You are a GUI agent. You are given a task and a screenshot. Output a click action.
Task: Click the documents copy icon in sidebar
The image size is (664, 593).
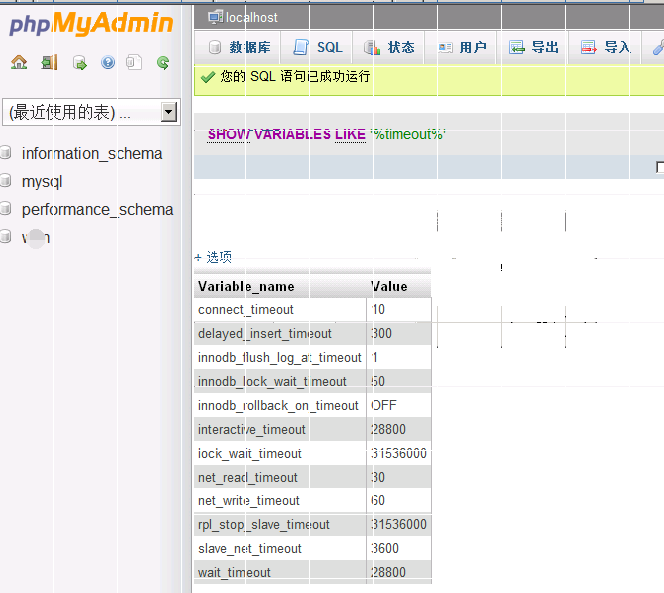[134, 63]
